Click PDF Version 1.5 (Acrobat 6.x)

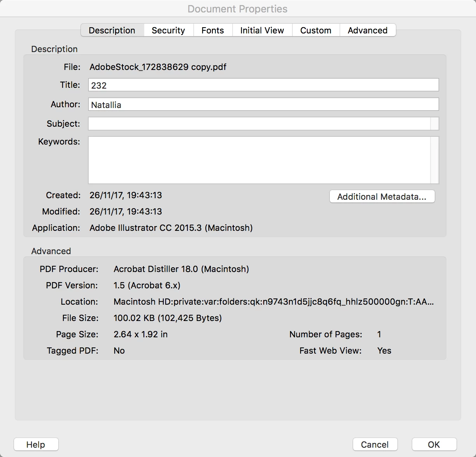147,285
